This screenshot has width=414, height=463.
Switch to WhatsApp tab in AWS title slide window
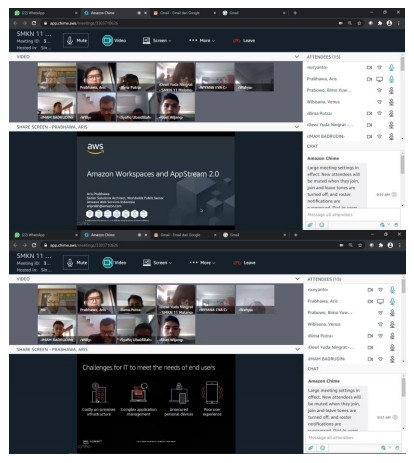pyautogui.click(x=46, y=13)
